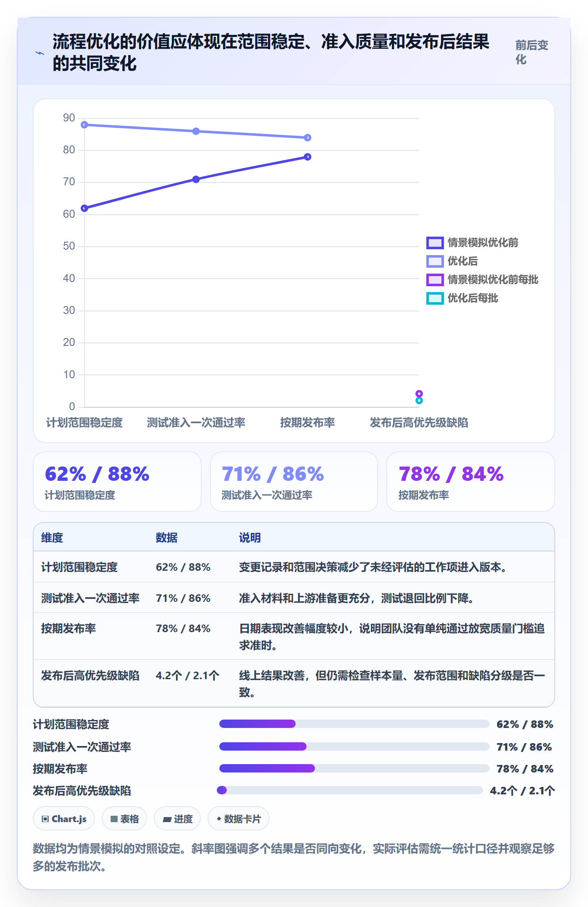Click the purple 优化前每批 defect point
588x907 pixels.
click(x=419, y=393)
